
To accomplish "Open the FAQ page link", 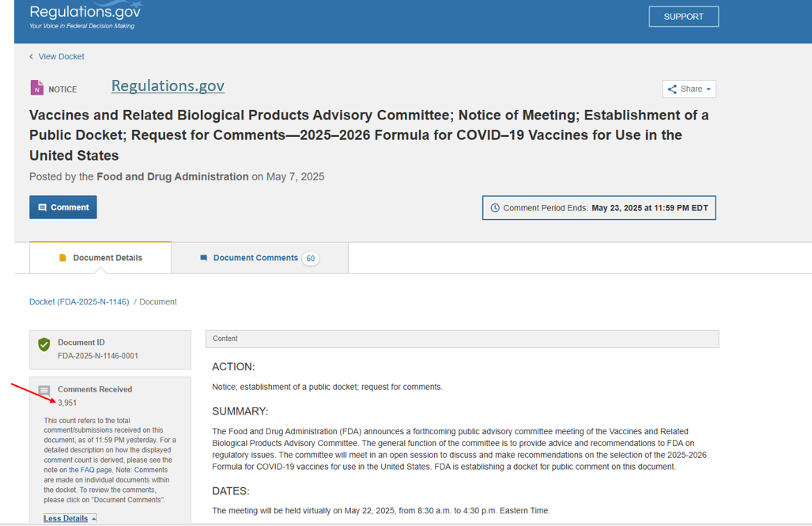I will click(x=96, y=470).
